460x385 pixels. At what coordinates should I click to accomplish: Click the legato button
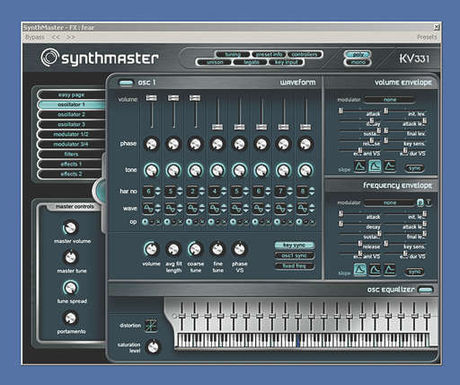tap(251, 62)
